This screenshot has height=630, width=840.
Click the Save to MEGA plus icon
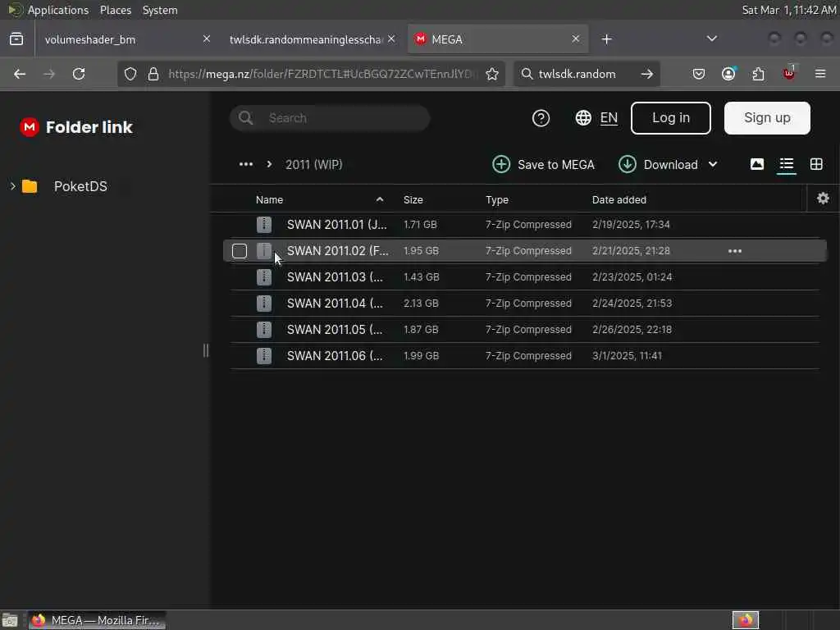click(x=501, y=164)
